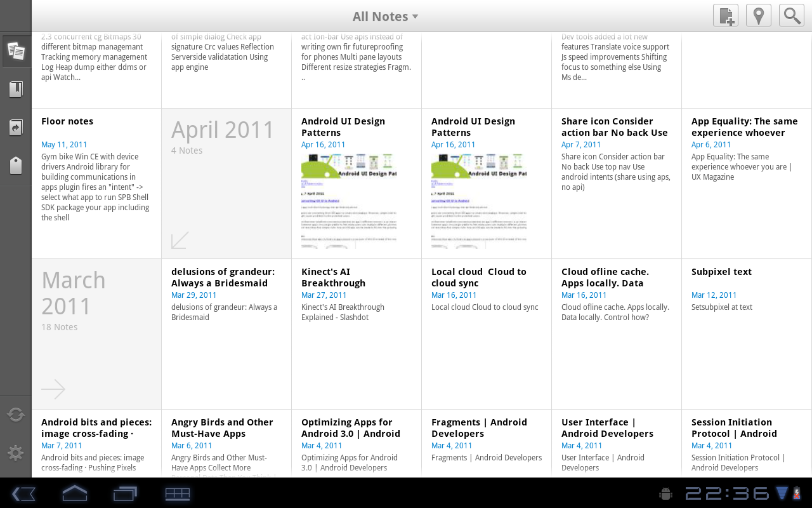Screen dimensions: 812x508
Task: Open the Cloud ofline cache note
Action: [x=617, y=334]
